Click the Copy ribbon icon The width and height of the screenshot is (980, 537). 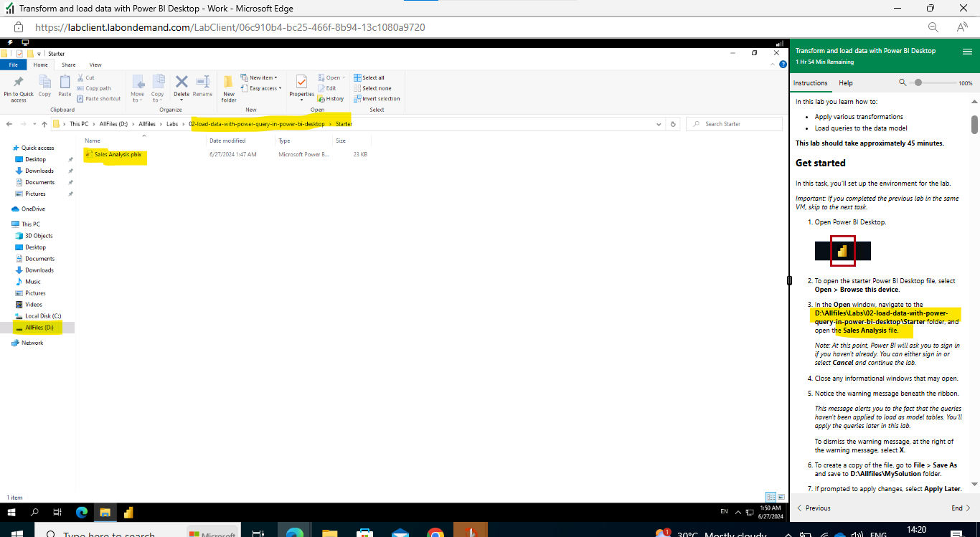pos(44,82)
